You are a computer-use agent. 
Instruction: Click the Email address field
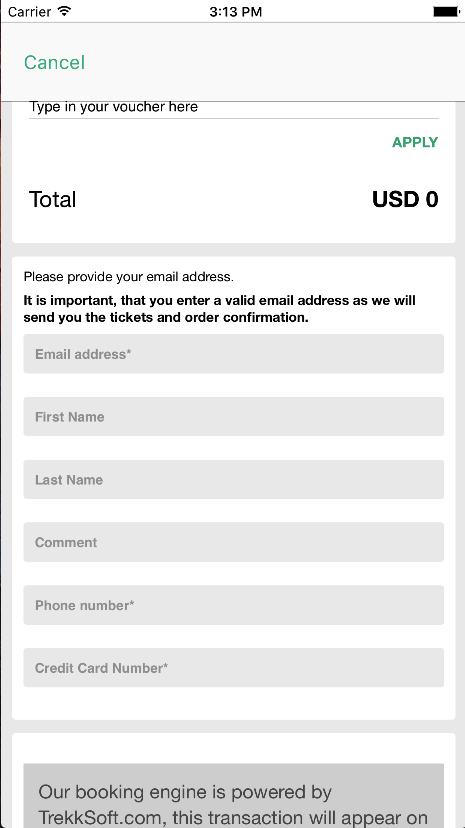pyautogui.click(x=234, y=354)
